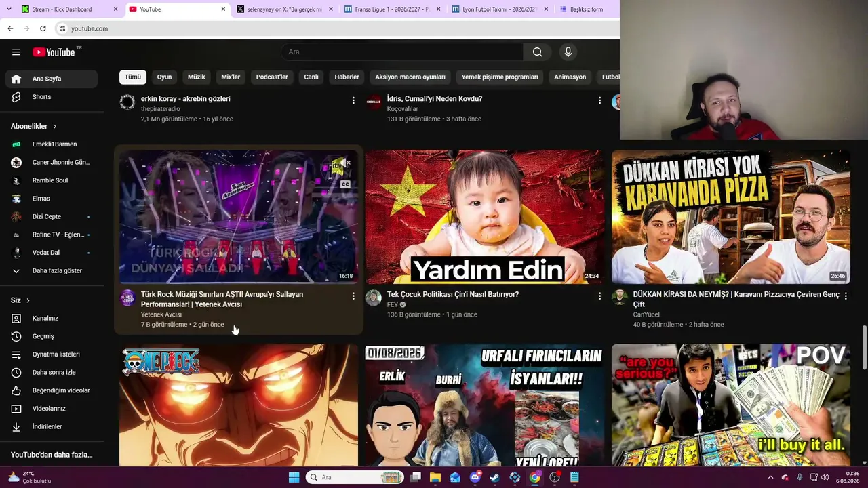Open CanYücel channel avatar
The height and width of the screenshot is (488, 868).
(x=620, y=298)
